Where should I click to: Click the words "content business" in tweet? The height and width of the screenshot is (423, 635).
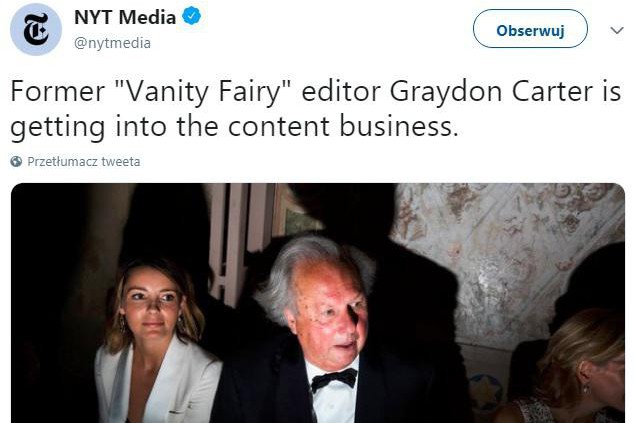(343, 126)
